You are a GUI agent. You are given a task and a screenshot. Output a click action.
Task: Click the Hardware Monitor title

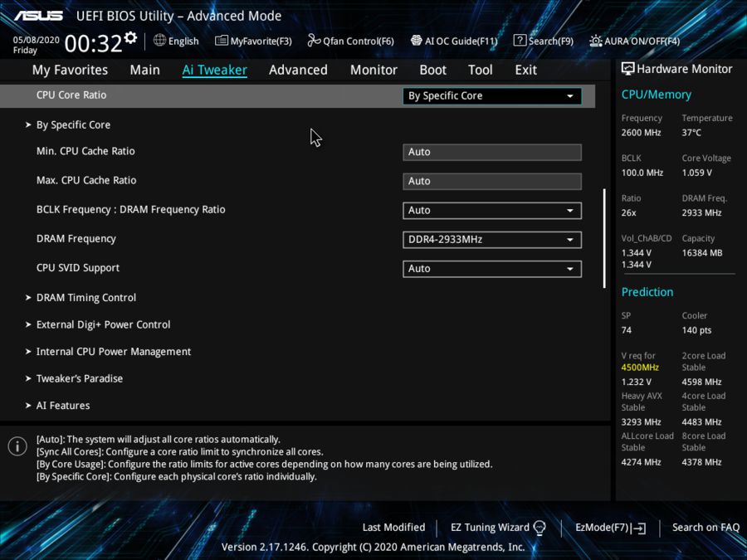point(684,69)
